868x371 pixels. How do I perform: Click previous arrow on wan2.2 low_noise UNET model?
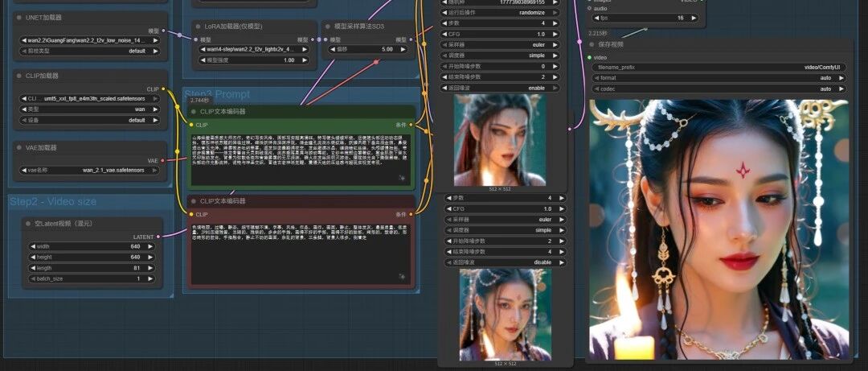[x=24, y=40]
